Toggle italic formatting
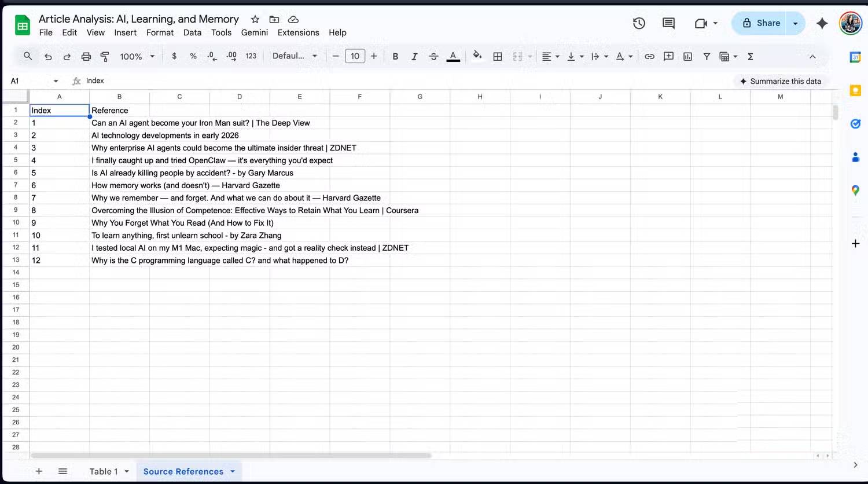 [x=414, y=56]
